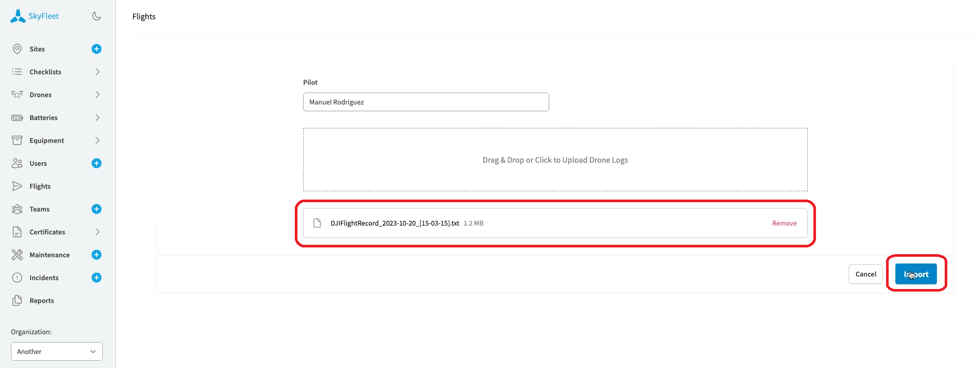Select the DJIFlightRecord_2023-10-20 file name
Screen dimensions: 980x368
394,223
